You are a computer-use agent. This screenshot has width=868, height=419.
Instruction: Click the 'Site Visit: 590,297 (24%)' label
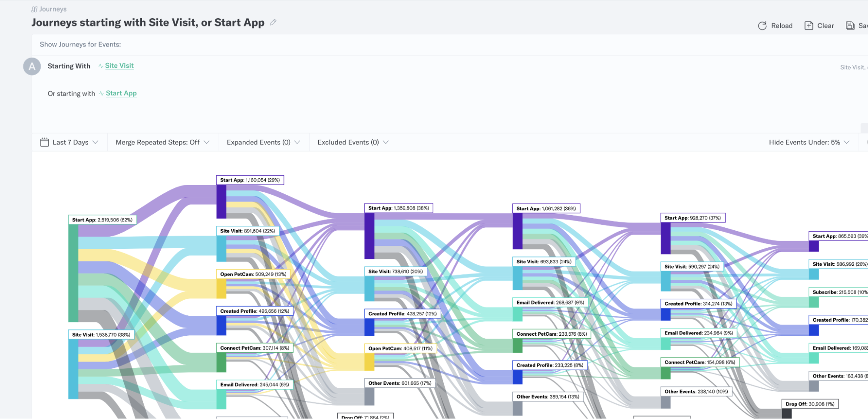(692, 267)
